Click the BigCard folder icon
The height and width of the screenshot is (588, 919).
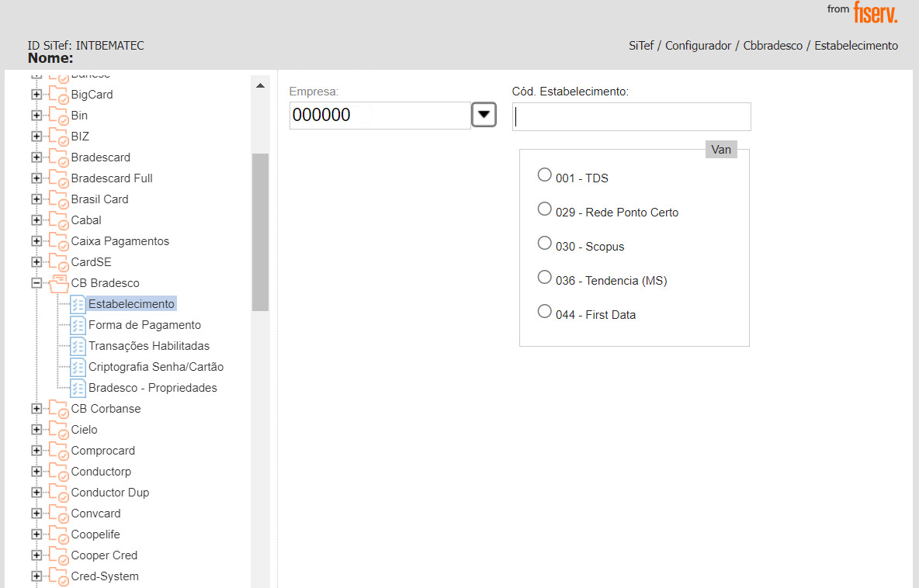click(59, 95)
